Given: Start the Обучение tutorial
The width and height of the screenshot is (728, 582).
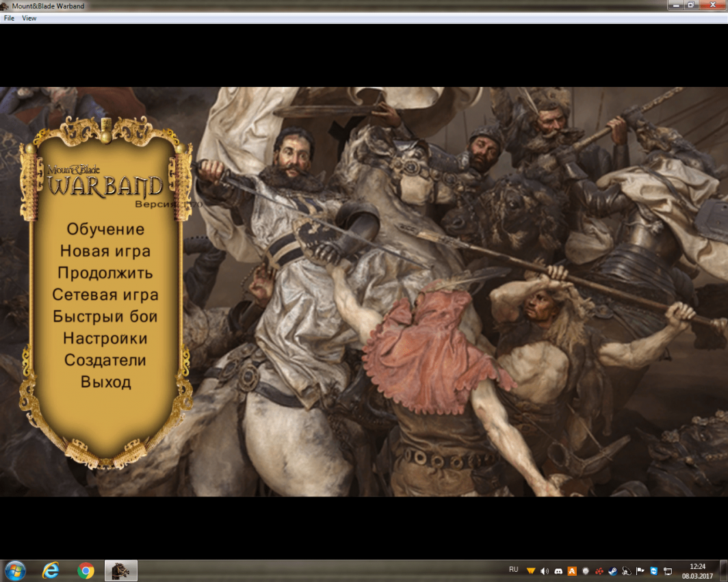Looking at the screenshot, I should tap(105, 229).
